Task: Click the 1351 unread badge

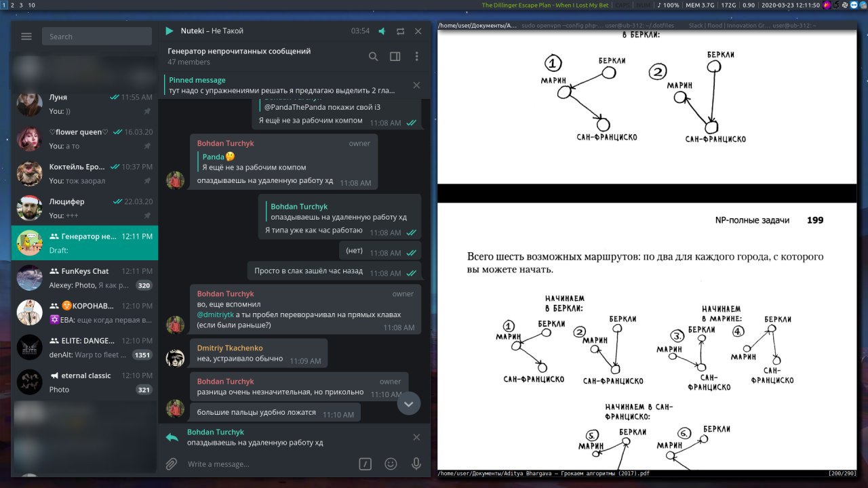Action: coord(142,355)
